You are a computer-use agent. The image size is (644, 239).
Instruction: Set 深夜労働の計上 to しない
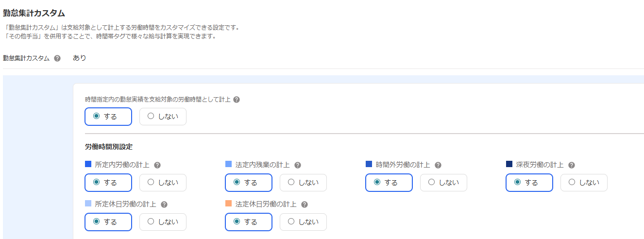click(584, 183)
